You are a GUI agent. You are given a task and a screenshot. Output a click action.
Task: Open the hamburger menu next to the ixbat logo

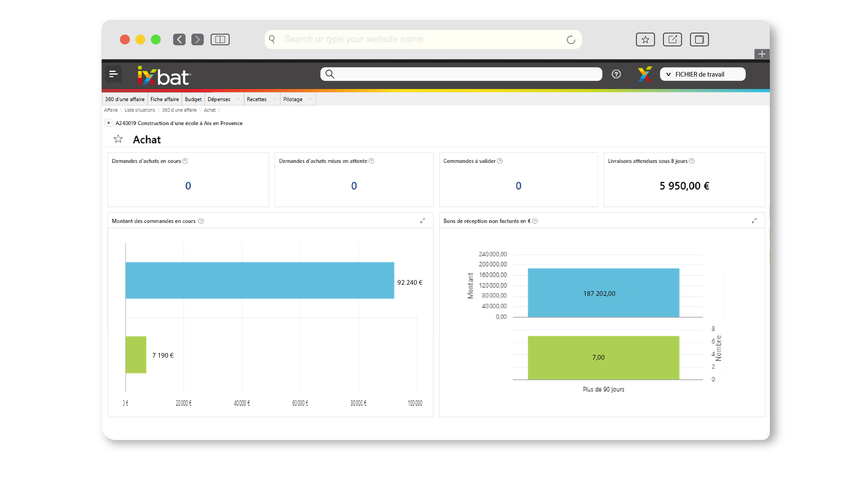(113, 74)
